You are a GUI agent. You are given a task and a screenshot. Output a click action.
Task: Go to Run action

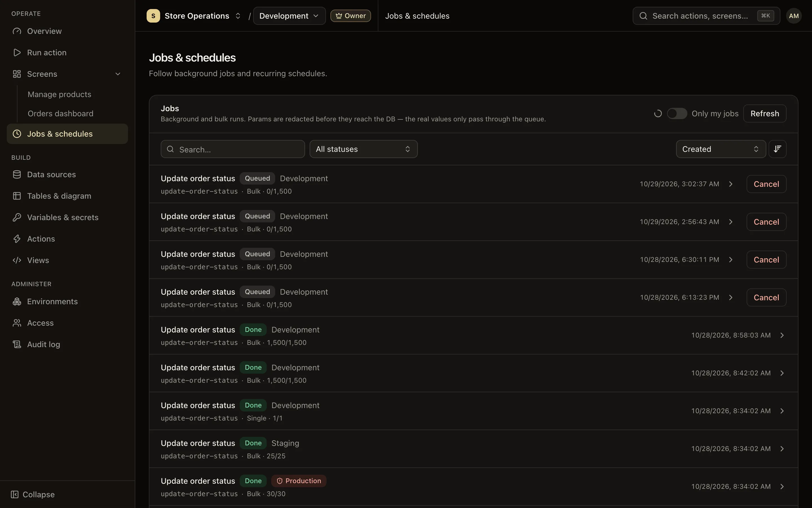[x=67, y=52]
